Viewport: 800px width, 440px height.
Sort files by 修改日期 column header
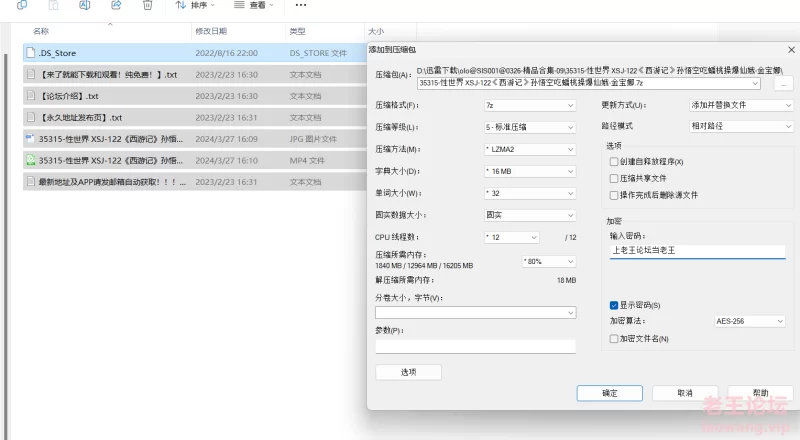pyautogui.click(x=211, y=32)
